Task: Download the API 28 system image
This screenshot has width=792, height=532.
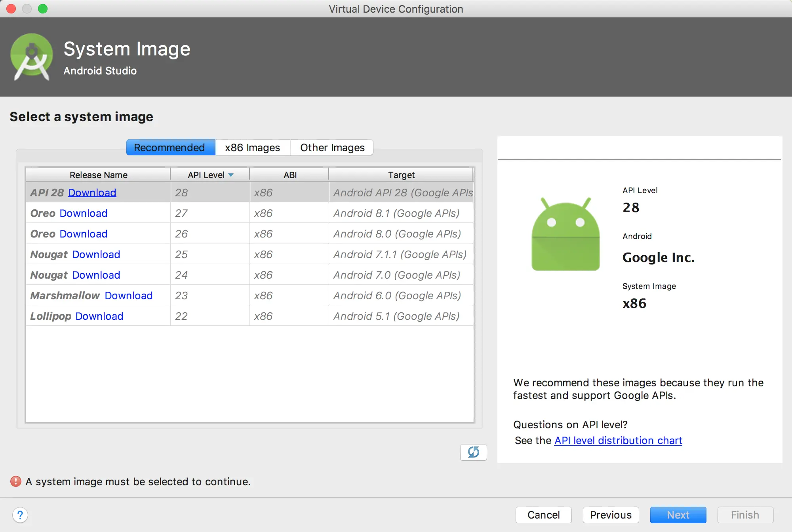Action: coord(92,192)
